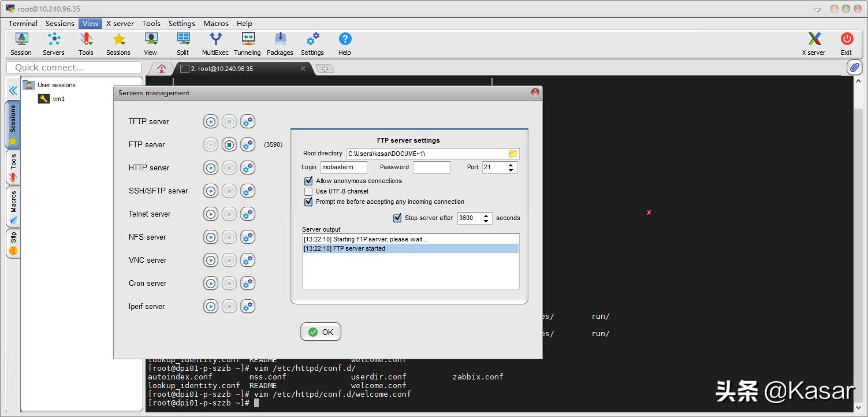Collapse the left sidebar with double arrow
The height and width of the screenshot is (417, 868).
tap(13, 91)
